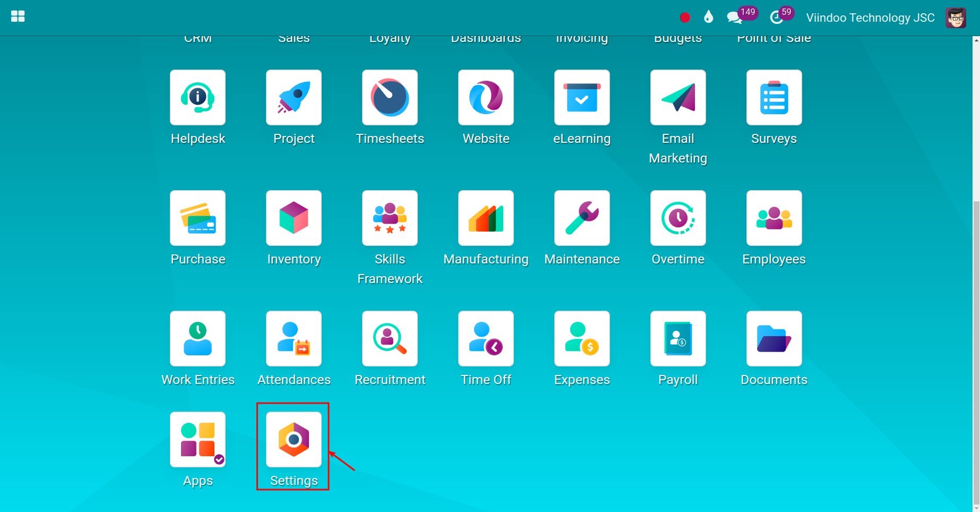This screenshot has width=980, height=512.
Task: Open the Employees app
Action: pos(774,218)
